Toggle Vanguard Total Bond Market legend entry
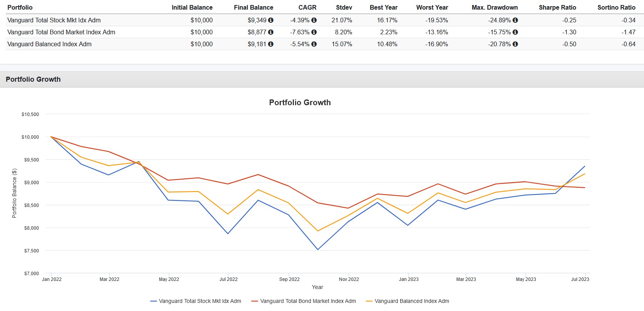Image resolution: width=644 pixels, height=311 pixels. tap(304, 301)
